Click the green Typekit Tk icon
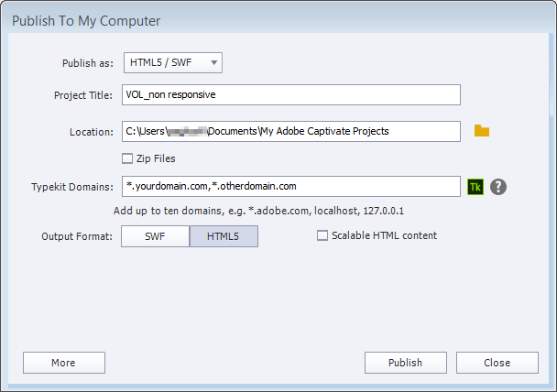Viewport: 557px width, 392px height. (475, 187)
